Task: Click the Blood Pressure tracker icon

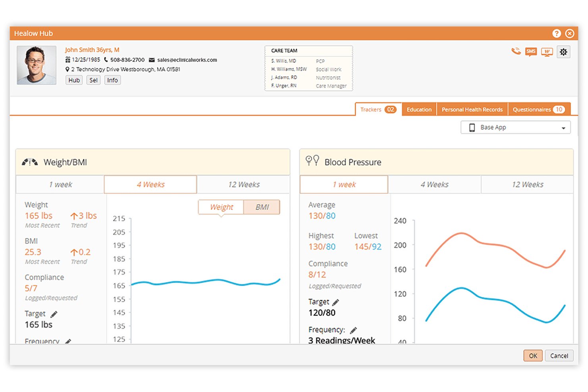Action: pyautogui.click(x=312, y=160)
